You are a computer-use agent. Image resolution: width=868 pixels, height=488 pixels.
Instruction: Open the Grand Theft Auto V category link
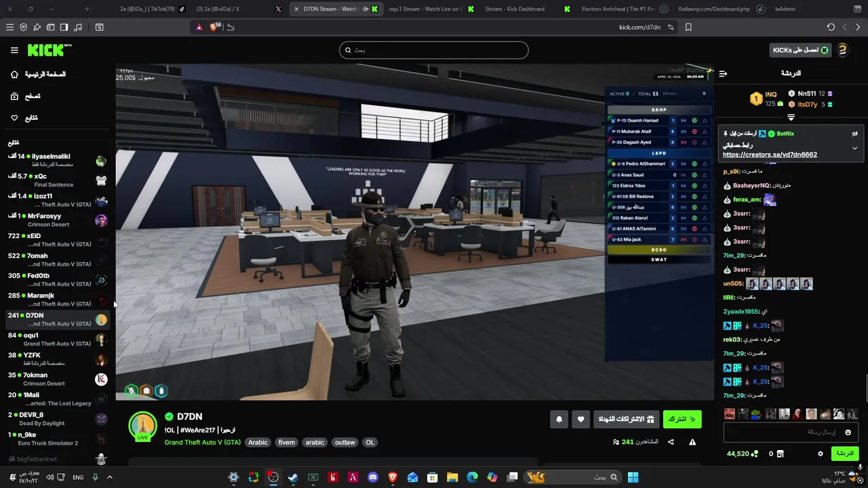pos(202,443)
